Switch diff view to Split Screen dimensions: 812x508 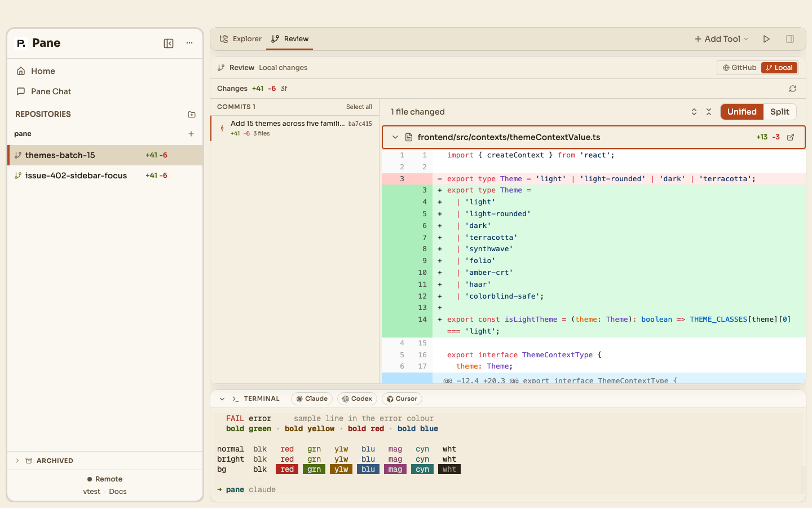tap(780, 112)
